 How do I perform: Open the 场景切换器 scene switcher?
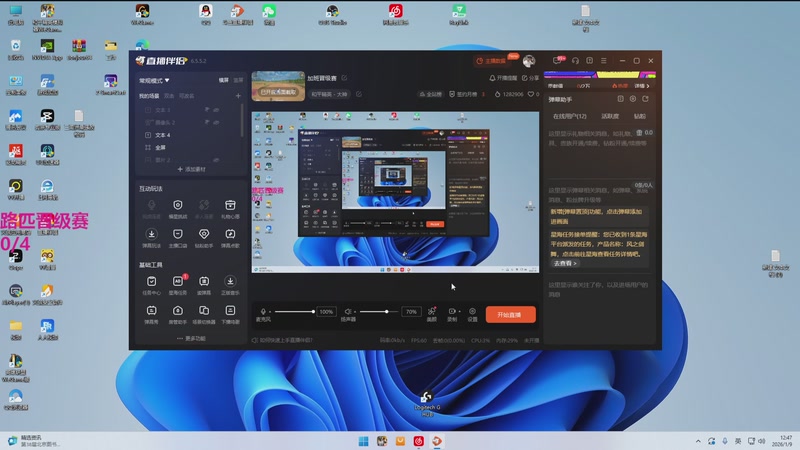pyautogui.click(x=204, y=314)
